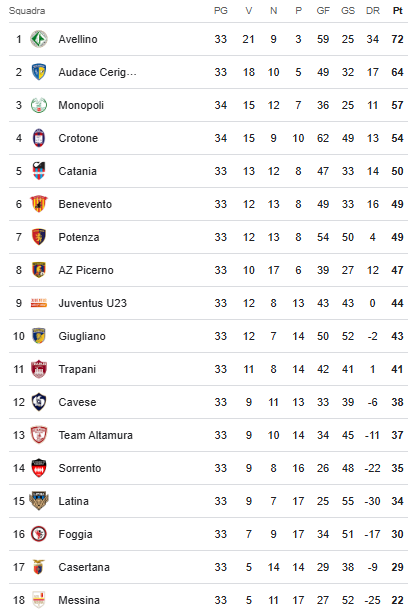Viewport: 408px width, 613px height.
Task: Click the Catania club logo
Action: (39, 171)
